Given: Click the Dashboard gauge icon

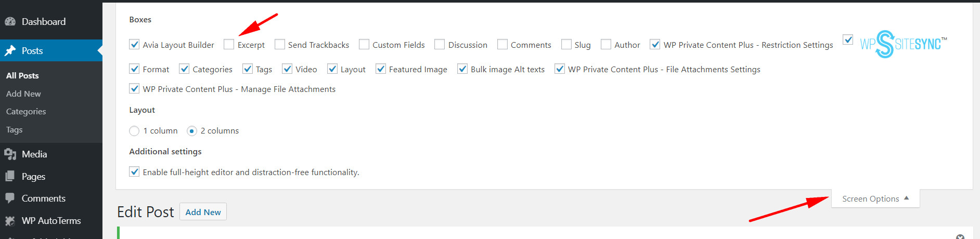Looking at the screenshot, I should 10,22.
